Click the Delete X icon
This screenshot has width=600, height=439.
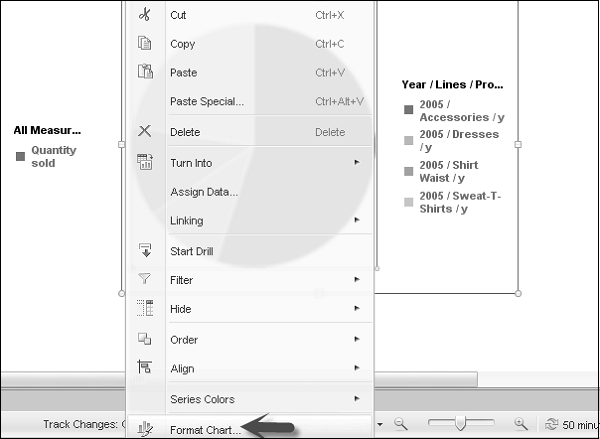coord(144,131)
